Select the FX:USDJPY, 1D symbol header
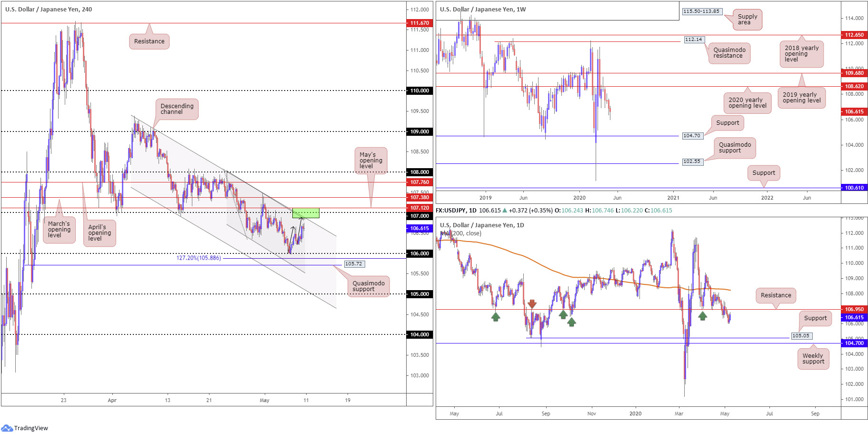The image size is (868, 434). click(x=456, y=210)
